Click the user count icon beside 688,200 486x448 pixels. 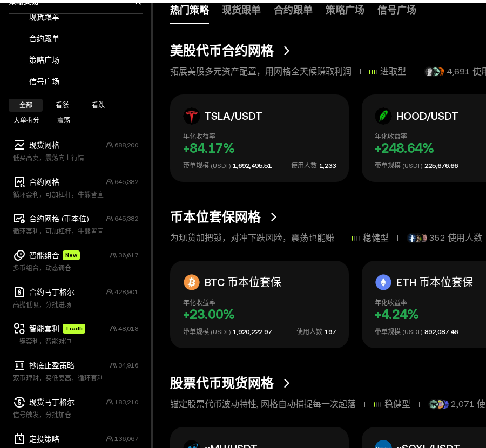tap(110, 145)
